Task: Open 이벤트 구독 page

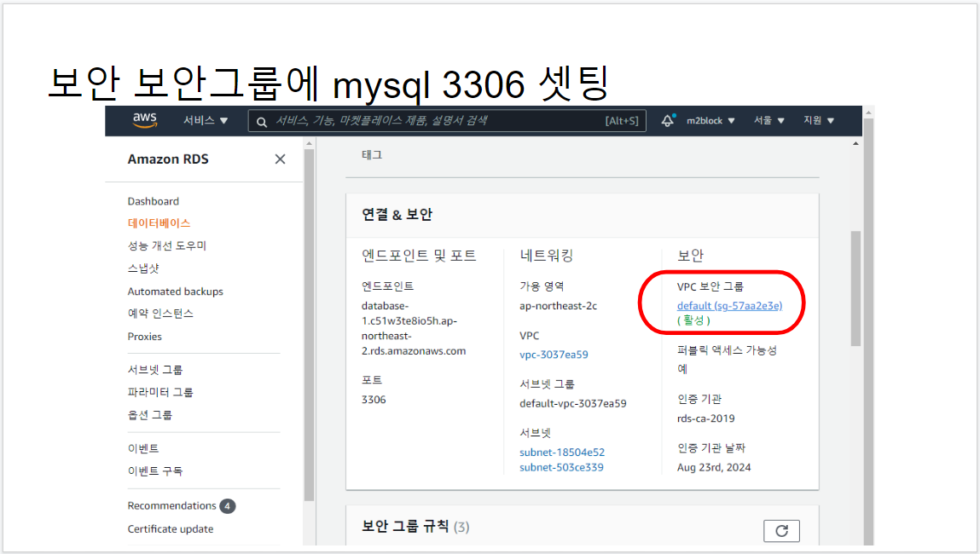Action: (155, 471)
